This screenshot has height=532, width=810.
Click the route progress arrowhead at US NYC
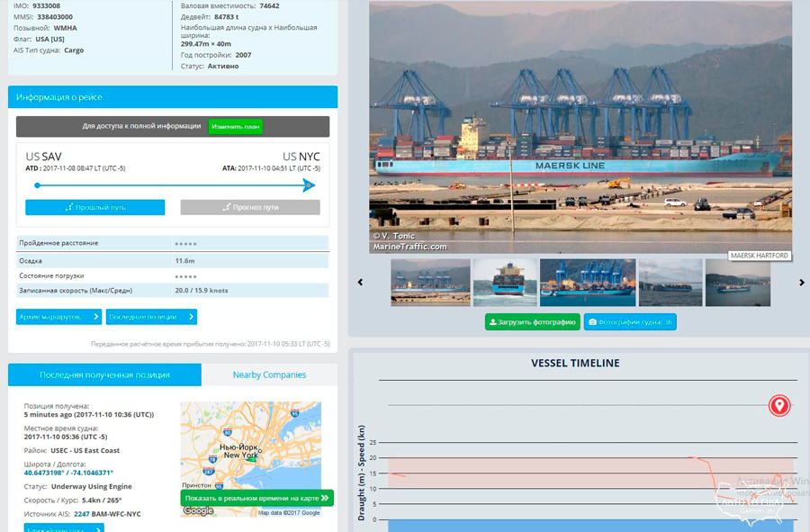[x=309, y=185]
